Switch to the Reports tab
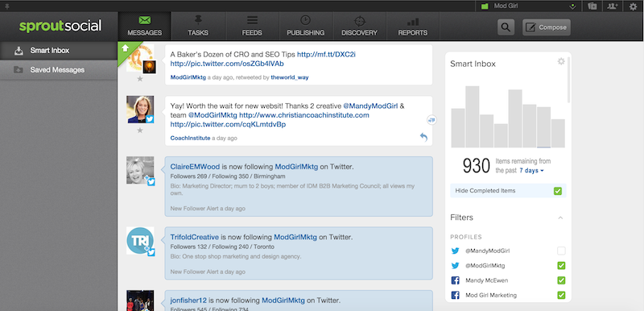The image size is (644, 311). click(x=413, y=27)
